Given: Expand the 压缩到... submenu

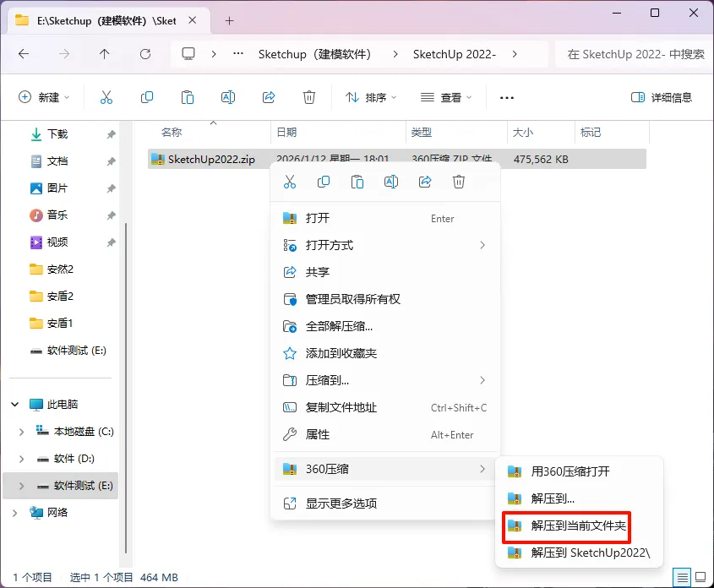Looking at the screenshot, I should click(x=385, y=380).
